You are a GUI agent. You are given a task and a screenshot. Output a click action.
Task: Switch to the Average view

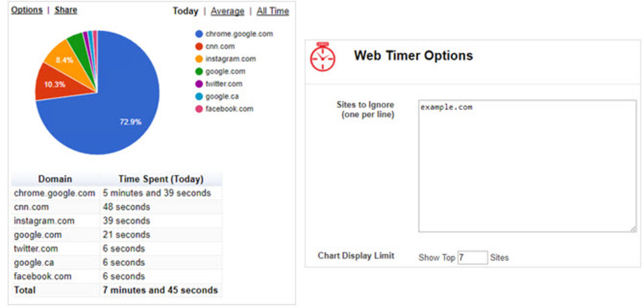pyautogui.click(x=227, y=11)
